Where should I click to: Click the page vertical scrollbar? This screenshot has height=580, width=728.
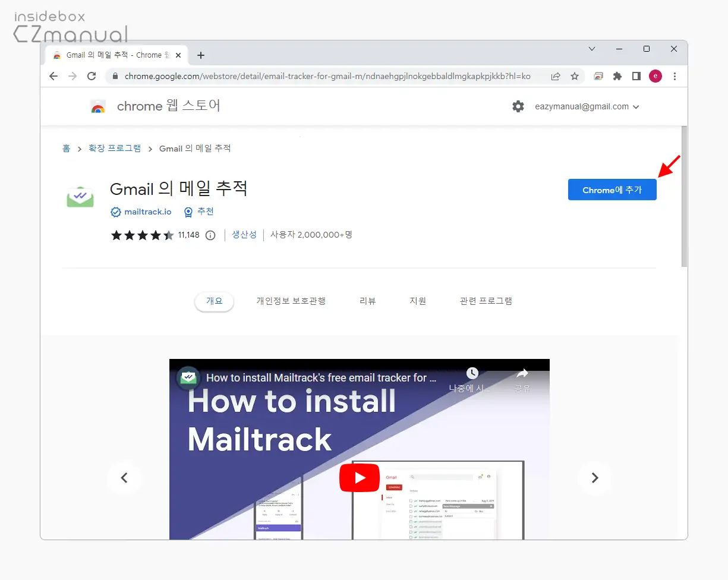683,196
